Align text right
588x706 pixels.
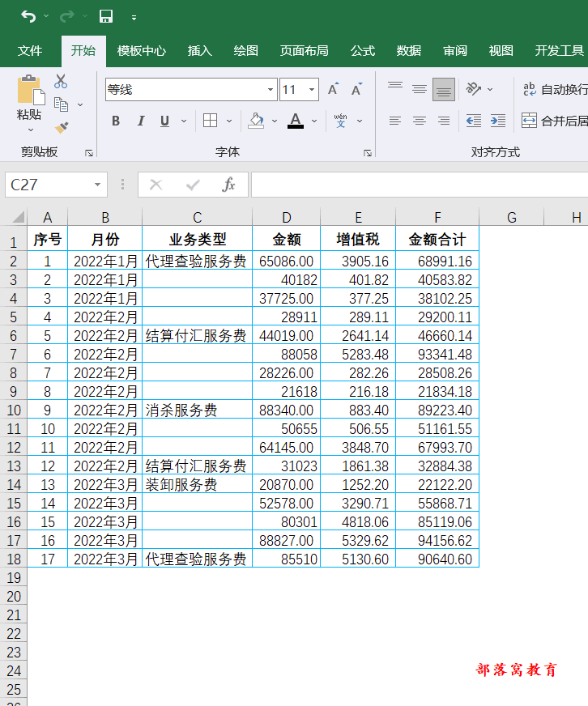(444, 121)
